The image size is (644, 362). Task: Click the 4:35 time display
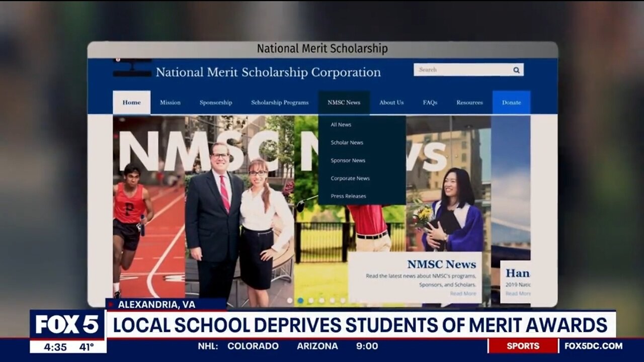coord(55,346)
